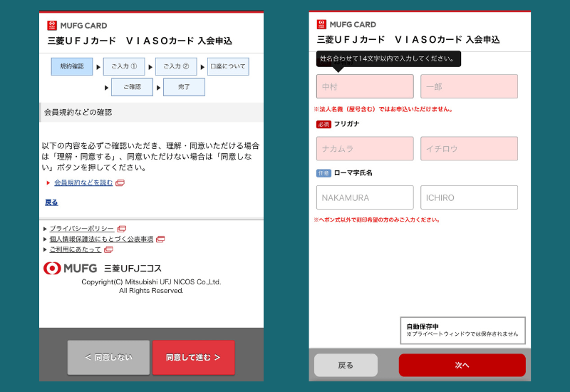Click the 戻る link on left screen
Viewport: 570px width, 392px height.
click(x=51, y=202)
